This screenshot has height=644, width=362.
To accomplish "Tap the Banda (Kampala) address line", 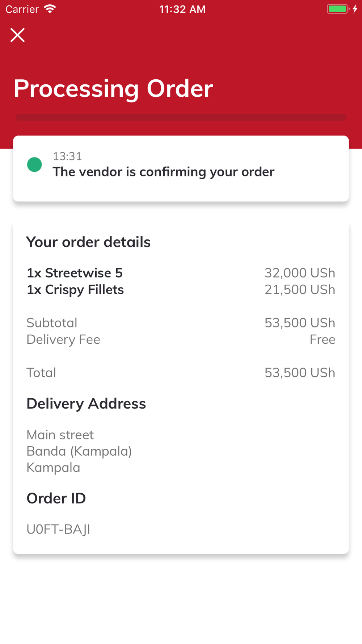I will [79, 451].
